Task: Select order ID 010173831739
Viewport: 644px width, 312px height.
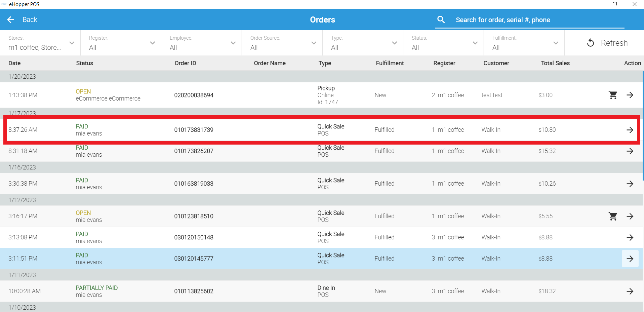Action: point(194,130)
